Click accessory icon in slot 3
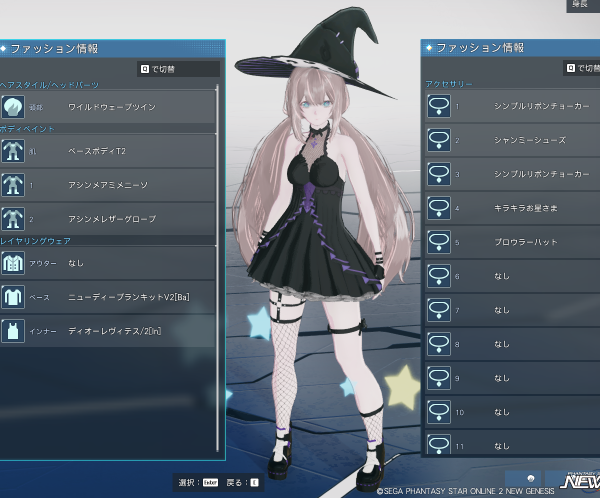 click(439, 174)
